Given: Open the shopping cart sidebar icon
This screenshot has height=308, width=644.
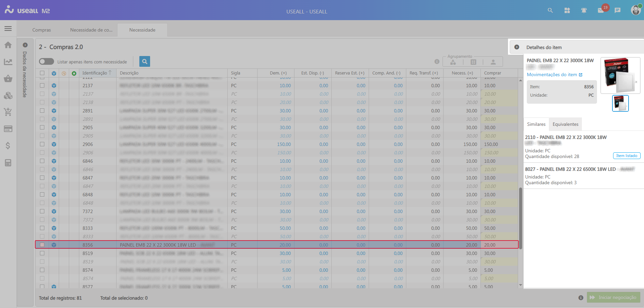Looking at the screenshot, I should click(x=8, y=112).
